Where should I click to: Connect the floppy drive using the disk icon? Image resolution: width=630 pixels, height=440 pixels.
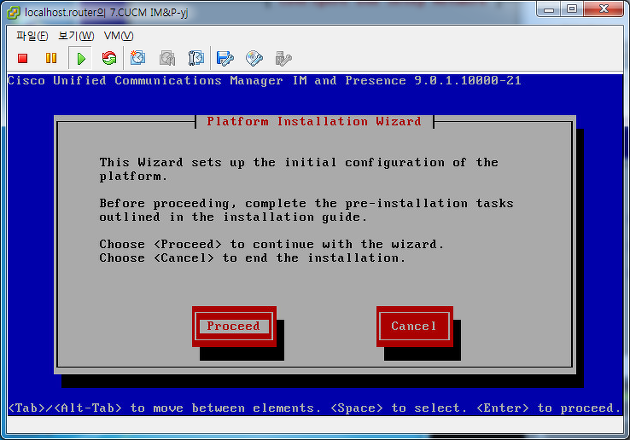[225, 58]
